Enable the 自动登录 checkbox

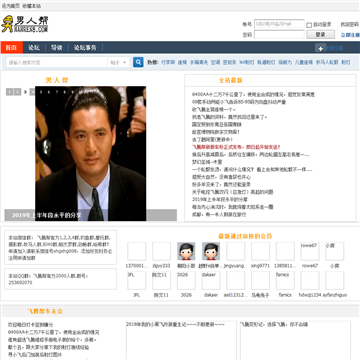point(309,25)
